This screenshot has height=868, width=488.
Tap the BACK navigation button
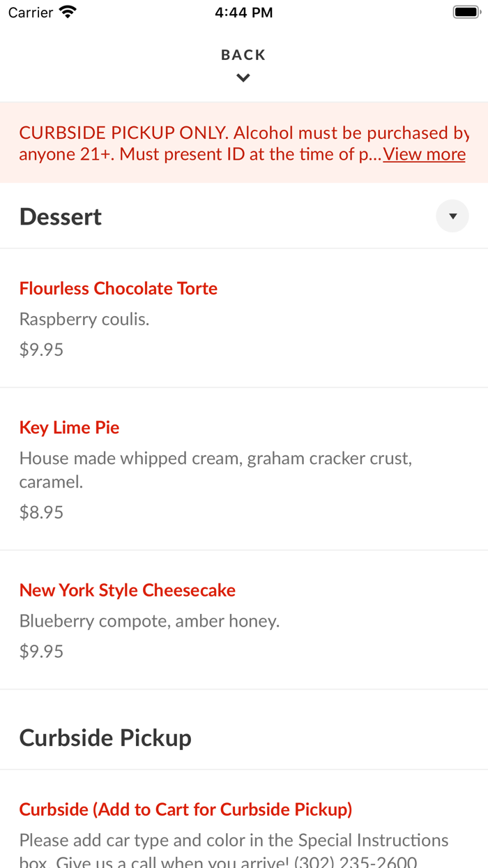pyautogui.click(x=243, y=54)
